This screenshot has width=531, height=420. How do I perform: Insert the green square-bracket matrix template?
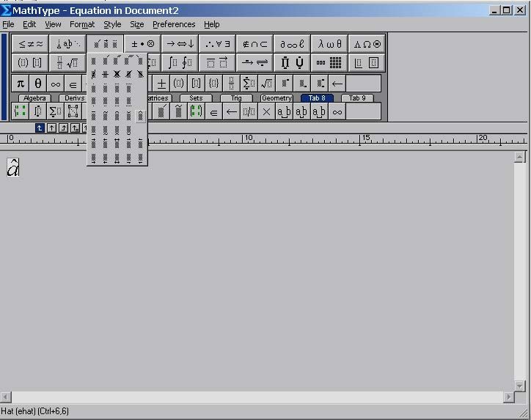[x=21, y=111]
